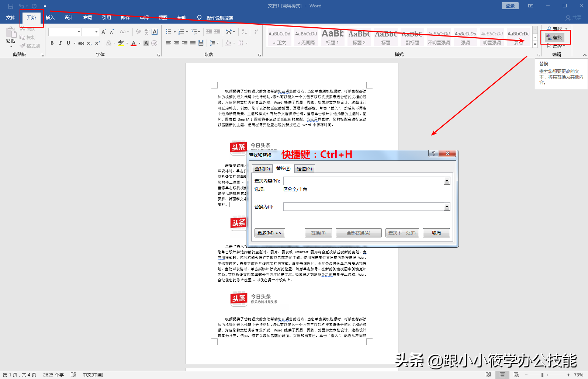The height and width of the screenshot is (379, 588).
Task: Click the zoom out minus button
Action: tap(526, 375)
